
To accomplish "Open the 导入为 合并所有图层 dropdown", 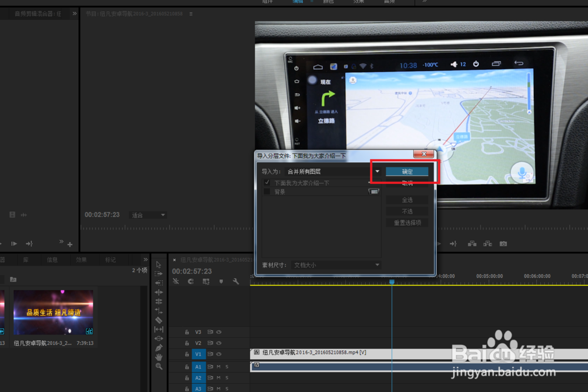I will (x=333, y=172).
